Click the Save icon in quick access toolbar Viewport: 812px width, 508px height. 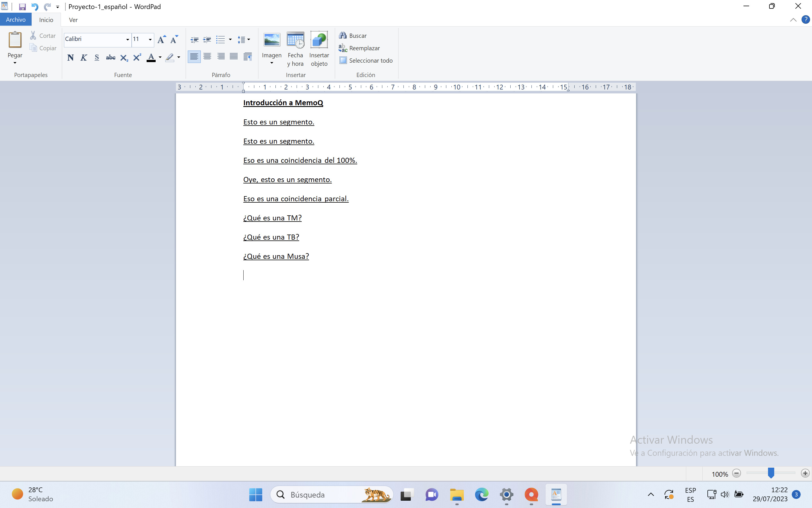[22, 7]
